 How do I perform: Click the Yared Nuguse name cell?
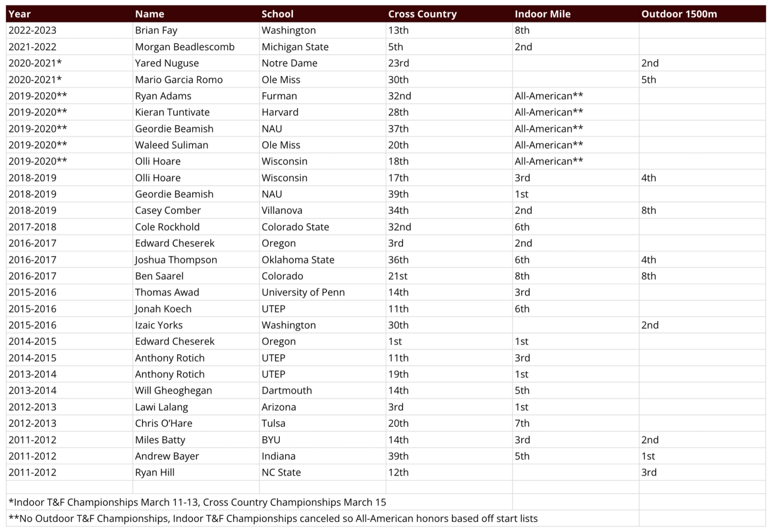tap(196, 63)
